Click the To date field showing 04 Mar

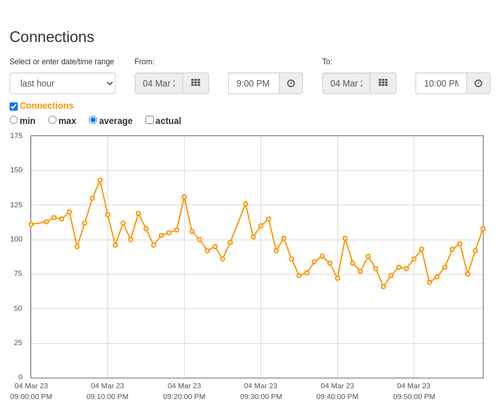pos(346,83)
